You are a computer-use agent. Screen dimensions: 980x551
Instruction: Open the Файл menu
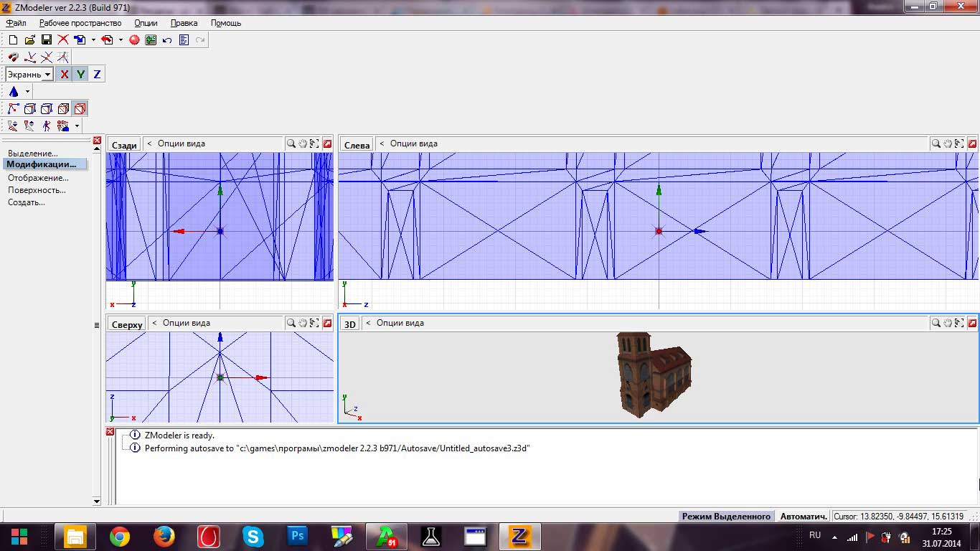click(x=16, y=23)
